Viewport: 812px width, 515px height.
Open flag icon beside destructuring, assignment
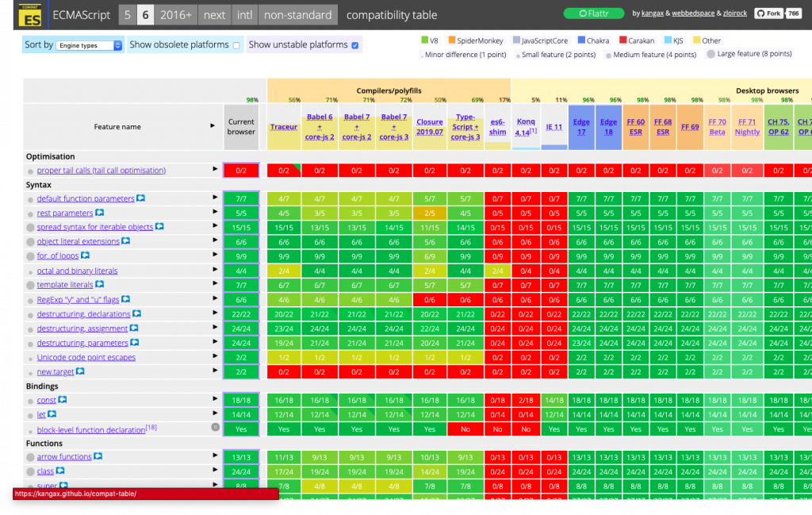click(x=134, y=328)
